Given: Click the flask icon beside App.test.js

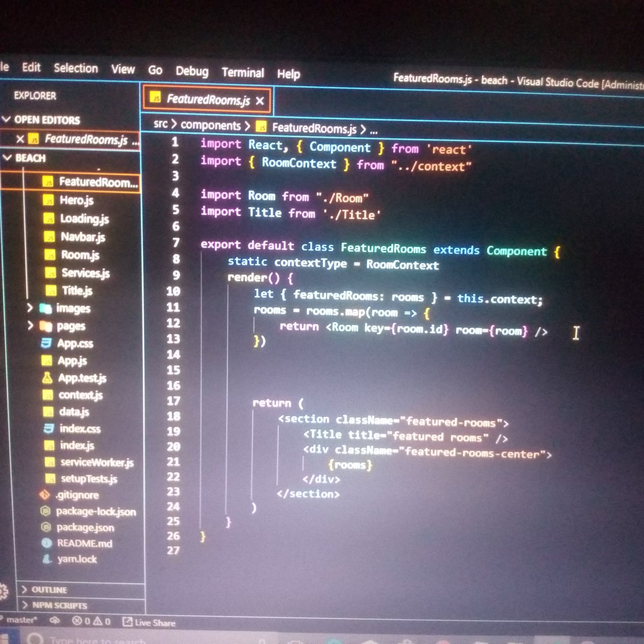Looking at the screenshot, I should tap(47, 377).
